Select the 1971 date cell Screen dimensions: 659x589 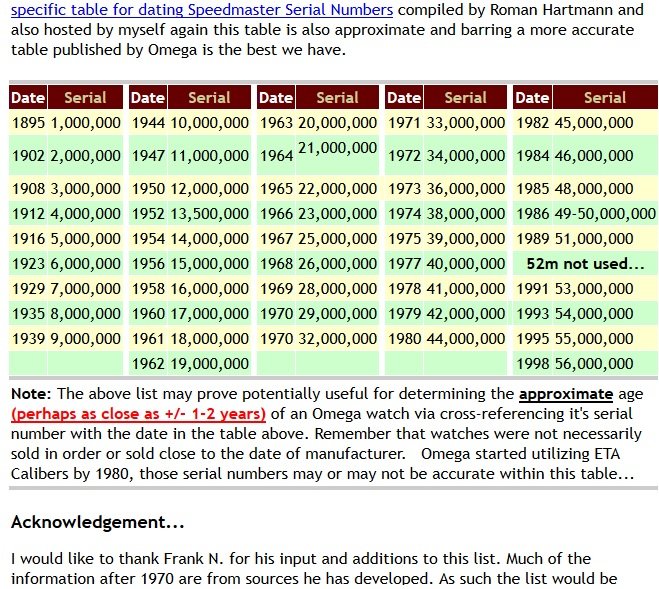404,122
